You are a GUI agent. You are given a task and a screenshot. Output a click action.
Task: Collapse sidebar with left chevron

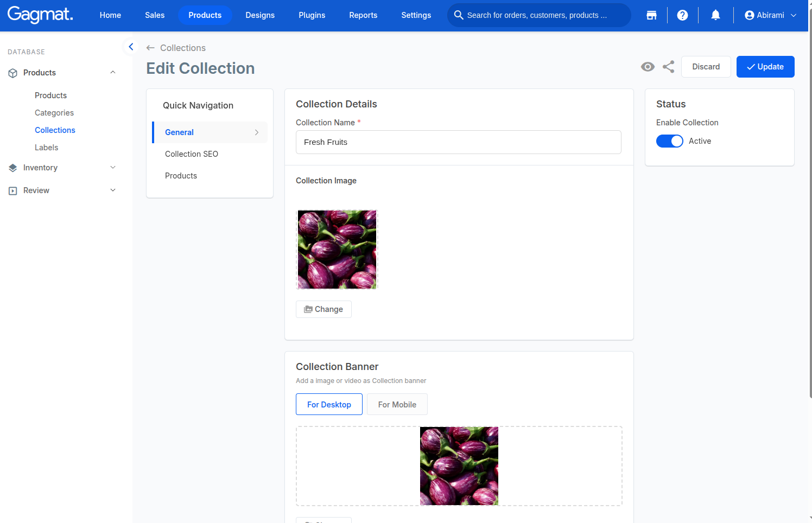point(131,47)
